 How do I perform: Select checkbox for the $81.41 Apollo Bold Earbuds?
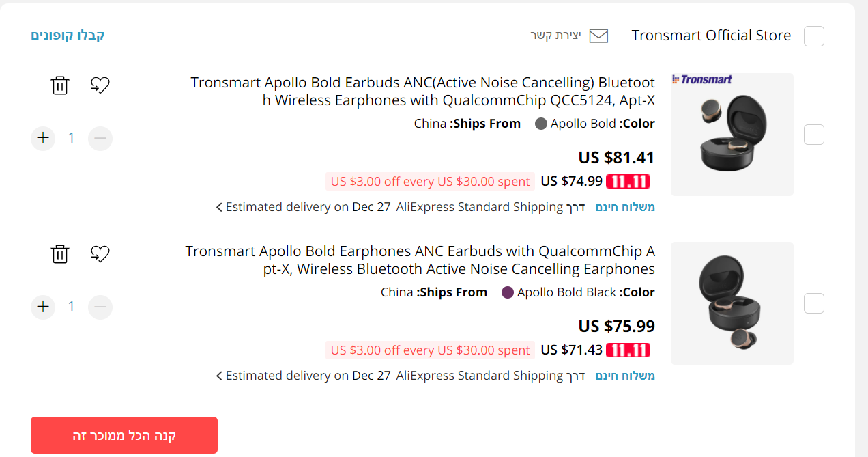[814, 135]
